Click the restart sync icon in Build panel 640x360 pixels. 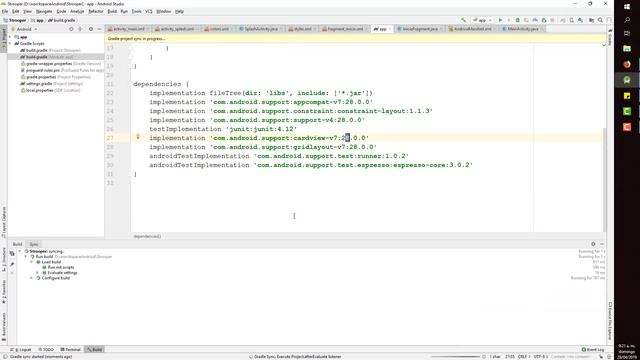[12, 253]
